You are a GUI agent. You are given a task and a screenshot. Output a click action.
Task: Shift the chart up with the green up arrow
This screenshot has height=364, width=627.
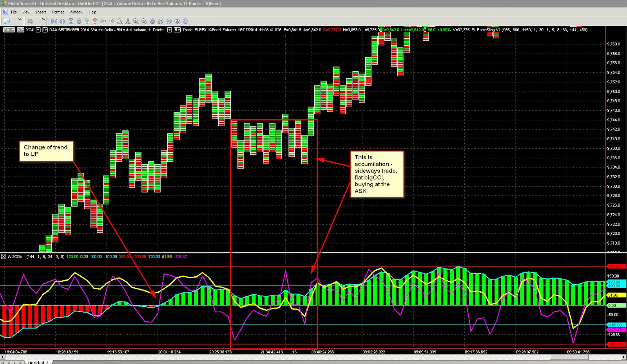coord(87,21)
